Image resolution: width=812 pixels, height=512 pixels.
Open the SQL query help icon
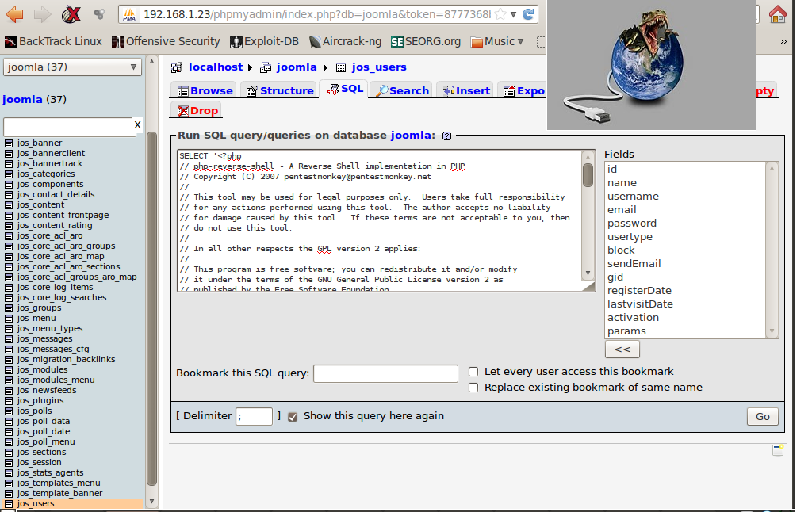tap(447, 136)
